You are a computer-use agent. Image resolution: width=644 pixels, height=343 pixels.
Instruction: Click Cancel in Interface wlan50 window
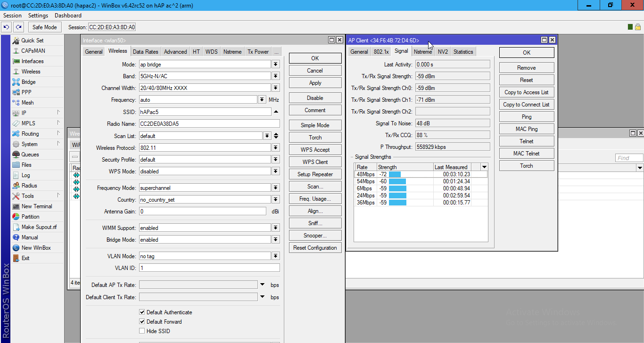315,71
